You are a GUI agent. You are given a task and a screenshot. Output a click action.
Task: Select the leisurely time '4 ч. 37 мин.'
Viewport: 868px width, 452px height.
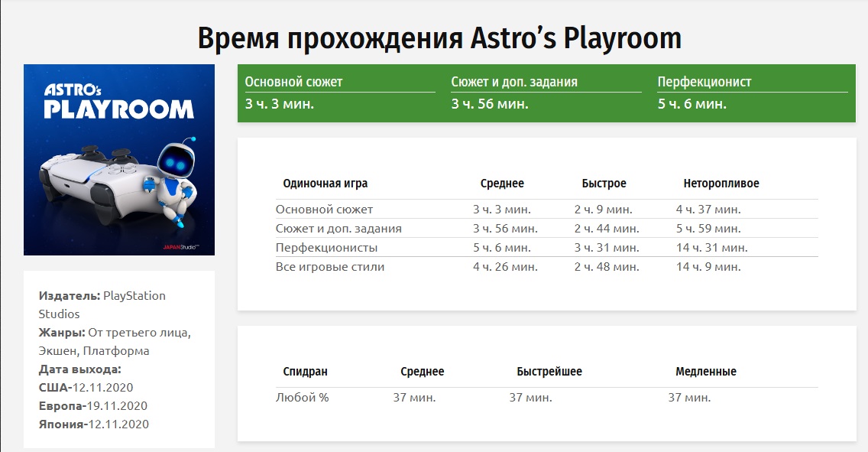coord(708,210)
